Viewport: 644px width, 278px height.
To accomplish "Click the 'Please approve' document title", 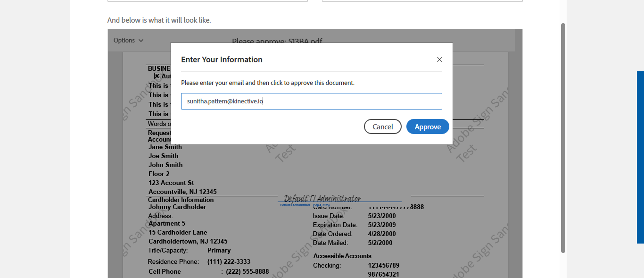I will [x=277, y=41].
